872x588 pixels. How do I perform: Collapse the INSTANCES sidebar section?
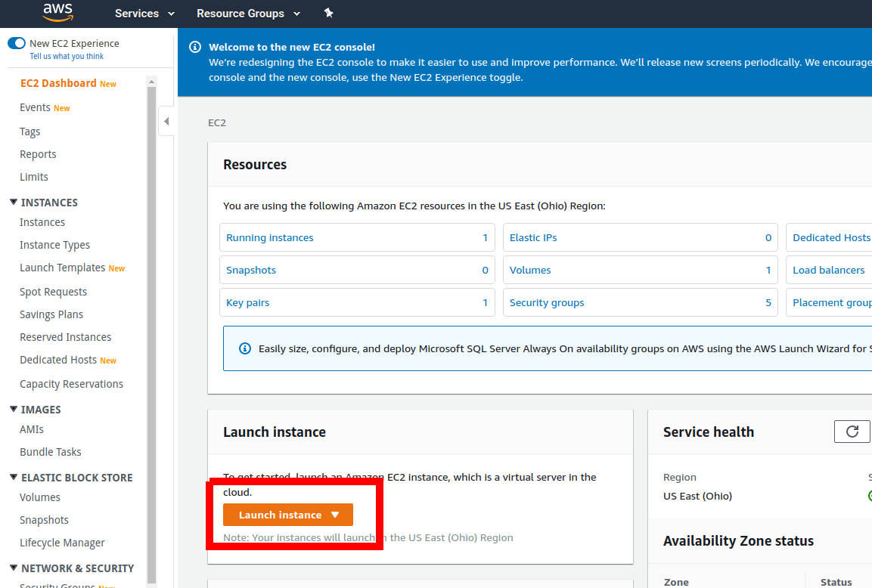pyautogui.click(x=14, y=202)
